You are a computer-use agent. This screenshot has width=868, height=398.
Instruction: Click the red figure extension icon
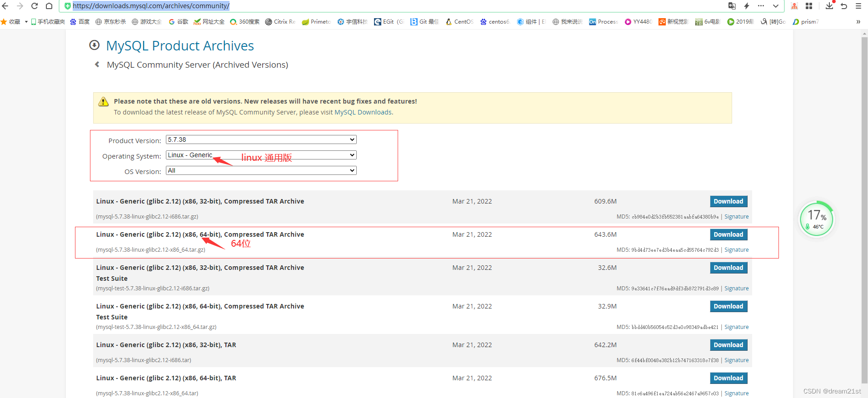pos(794,6)
